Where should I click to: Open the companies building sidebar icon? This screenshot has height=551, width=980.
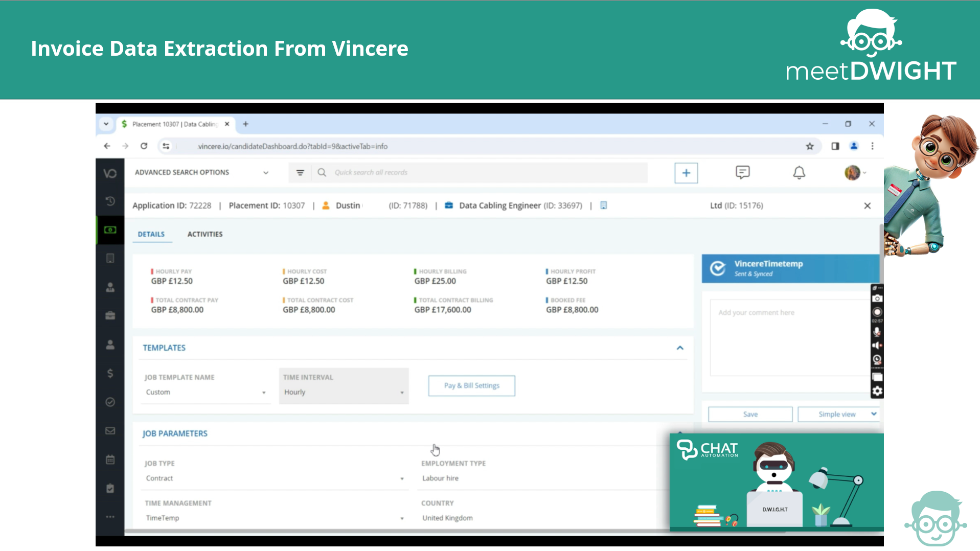[110, 258]
